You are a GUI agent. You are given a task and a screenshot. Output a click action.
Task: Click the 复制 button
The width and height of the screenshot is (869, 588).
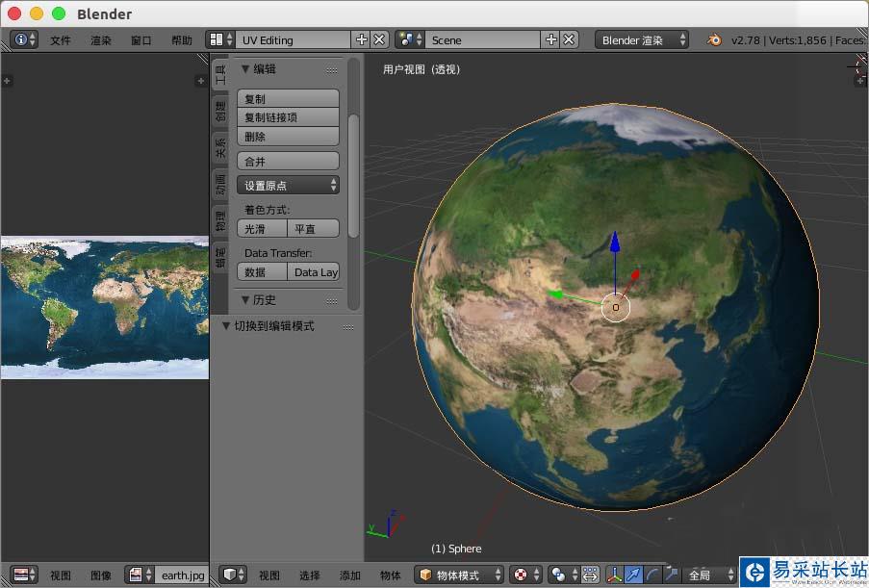click(x=289, y=98)
